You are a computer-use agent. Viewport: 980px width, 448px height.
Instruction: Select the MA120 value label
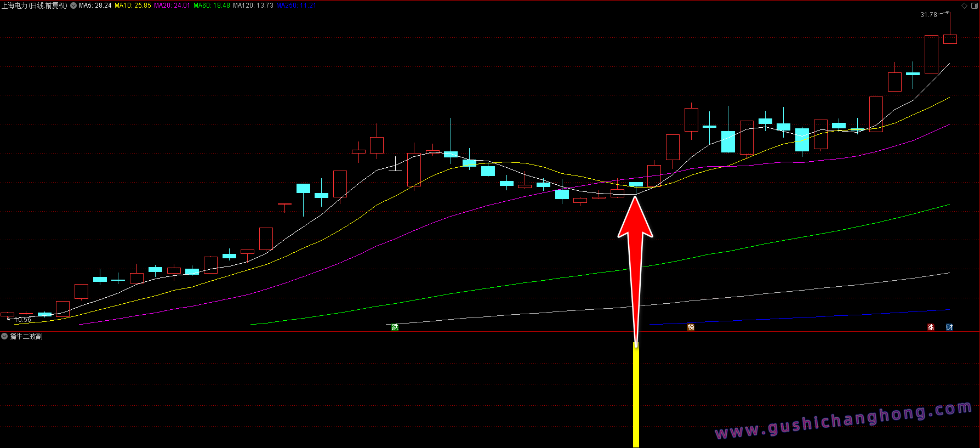click(x=253, y=5)
